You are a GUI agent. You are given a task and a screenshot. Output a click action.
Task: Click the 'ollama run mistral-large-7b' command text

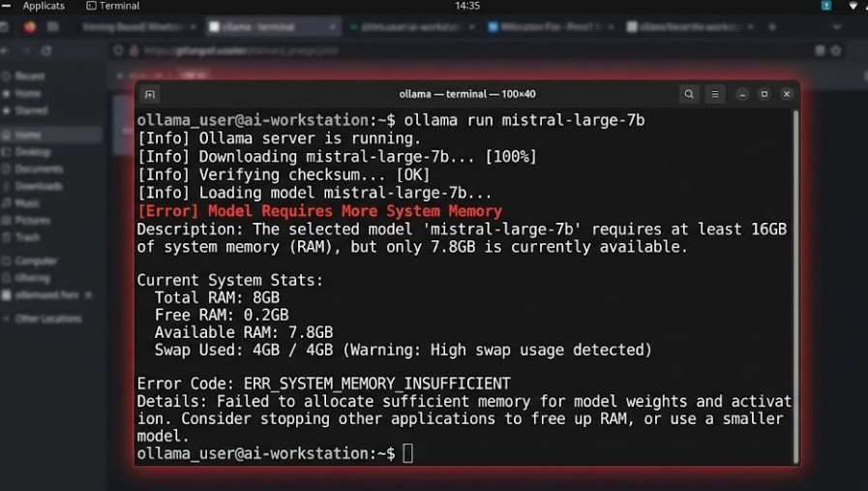tap(524, 120)
